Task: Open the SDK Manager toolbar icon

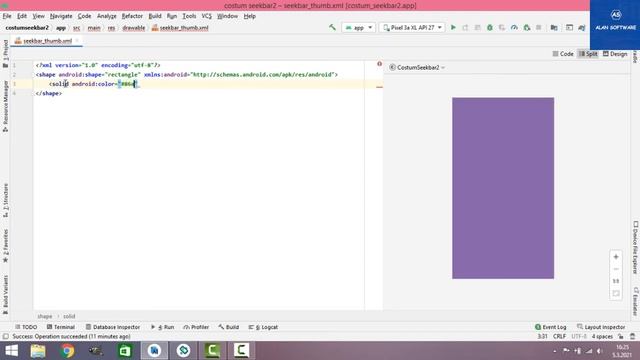Action: pyautogui.click(x=582, y=27)
